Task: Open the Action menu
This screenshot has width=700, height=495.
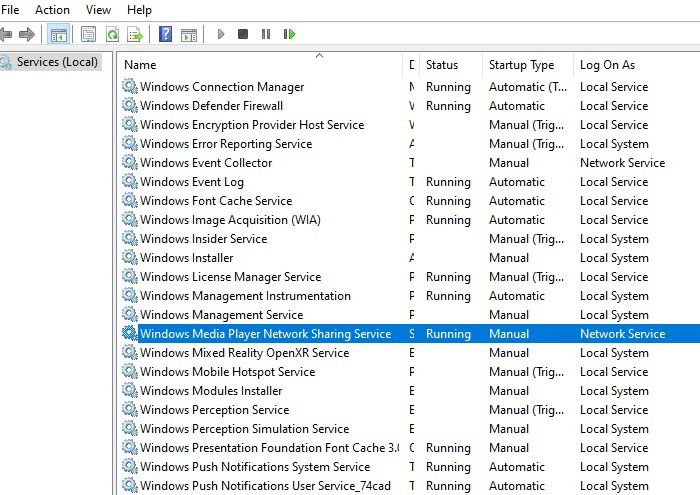Action: coord(52,10)
